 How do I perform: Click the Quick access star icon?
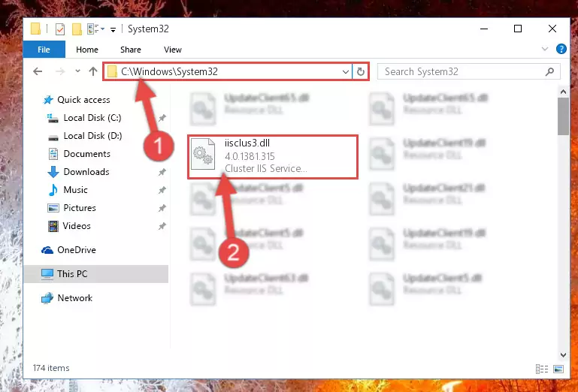pos(48,100)
